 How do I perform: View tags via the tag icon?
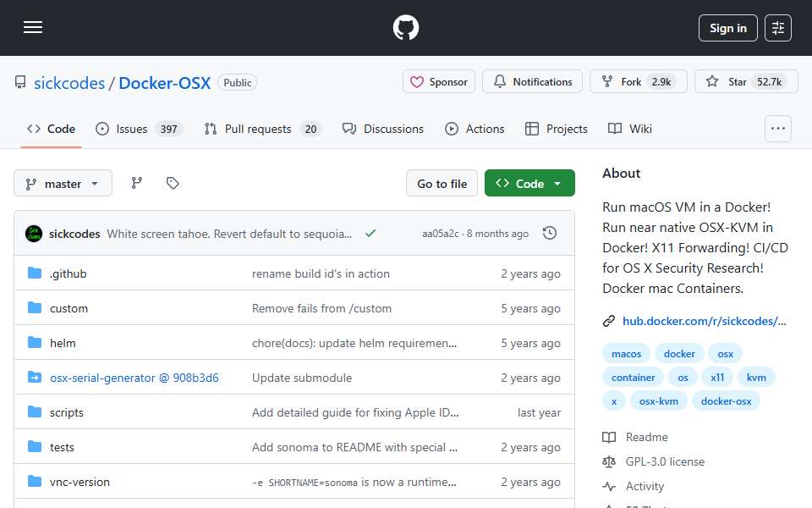click(x=173, y=183)
